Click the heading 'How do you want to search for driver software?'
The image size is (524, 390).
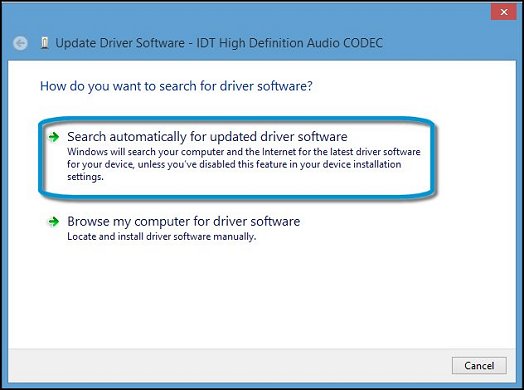click(x=176, y=86)
